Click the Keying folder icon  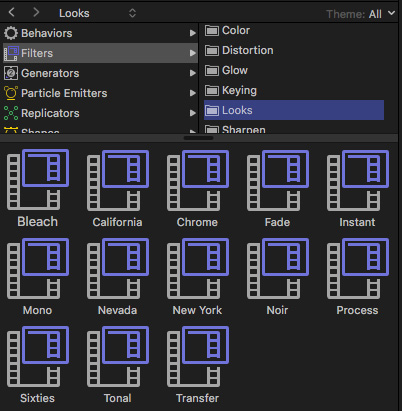tap(212, 90)
